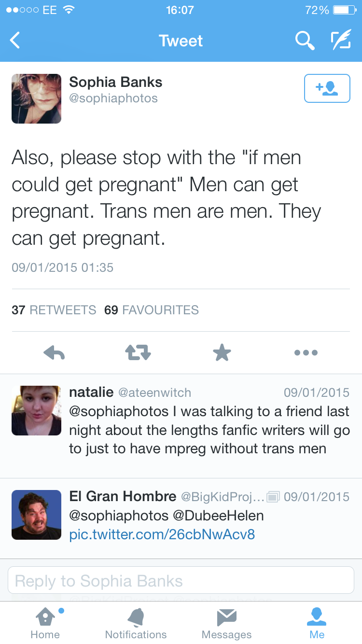Tap the @sophiaphotos handle under author name
This screenshot has width=362, height=644.
point(113,98)
